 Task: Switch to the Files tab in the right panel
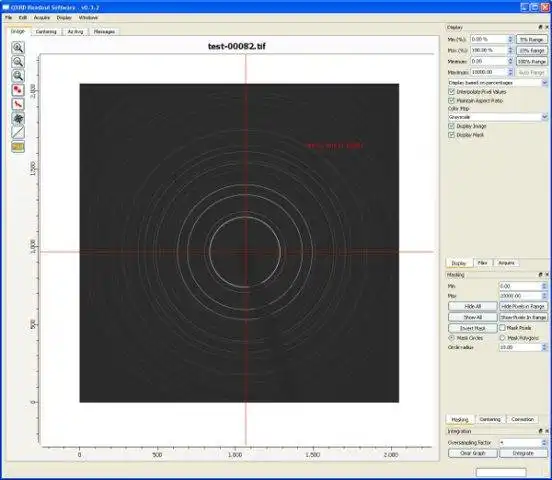482,263
